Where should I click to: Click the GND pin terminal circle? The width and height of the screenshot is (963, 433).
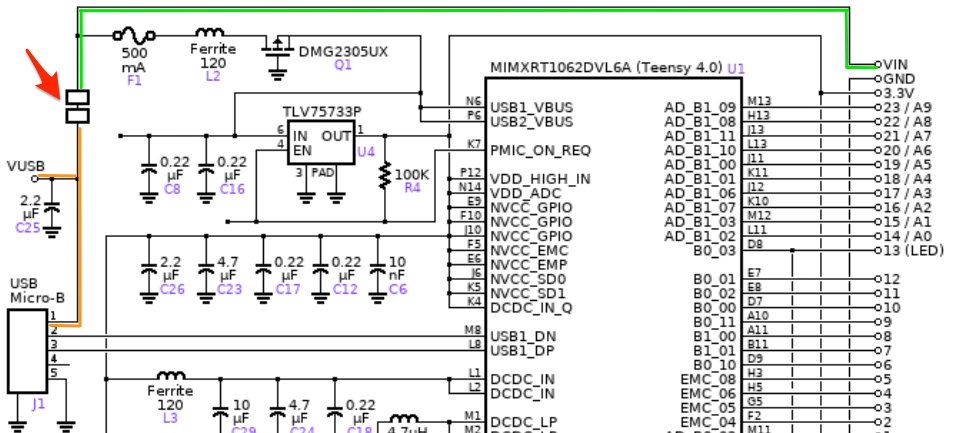pyautogui.click(x=878, y=79)
